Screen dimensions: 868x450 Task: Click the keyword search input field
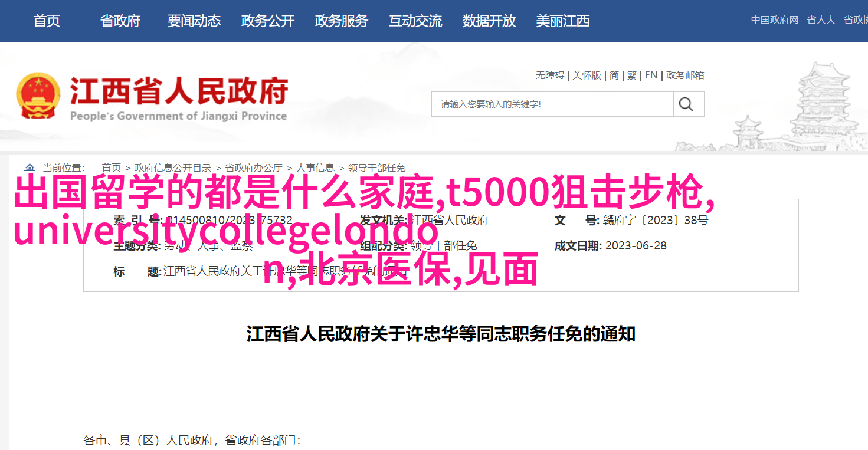(x=553, y=104)
